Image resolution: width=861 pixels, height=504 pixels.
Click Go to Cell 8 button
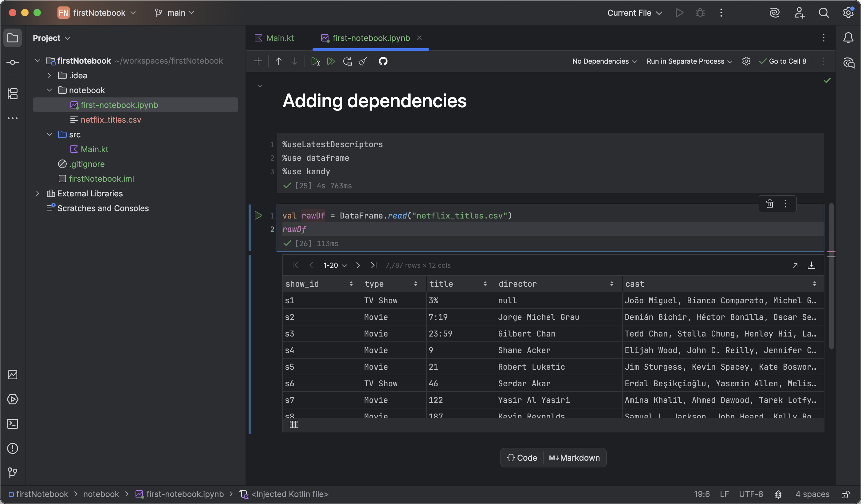(783, 61)
